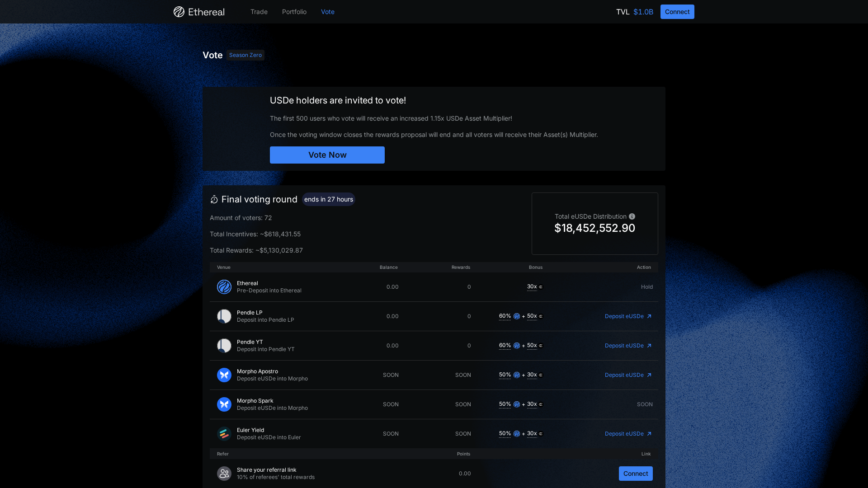Image resolution: width=868 pixels, height=488 pixels.
Task: Click the Morpho Apostro venue icon
Action: pos(224,375)
